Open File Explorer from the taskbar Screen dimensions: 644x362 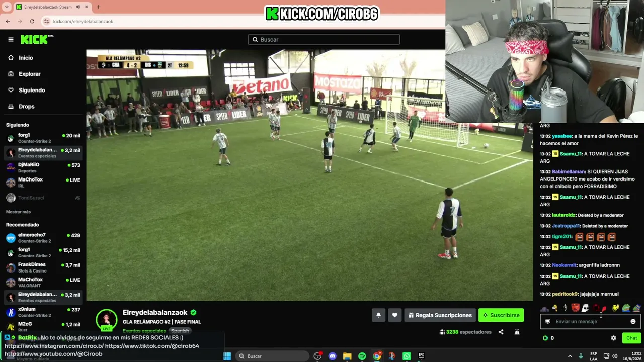click(x=347, y=356)
